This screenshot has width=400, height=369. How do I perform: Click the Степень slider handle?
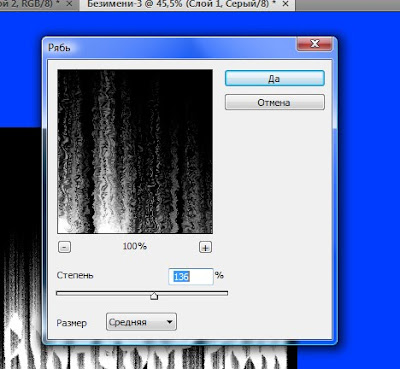pyautogui.click(x=154, y=296)
